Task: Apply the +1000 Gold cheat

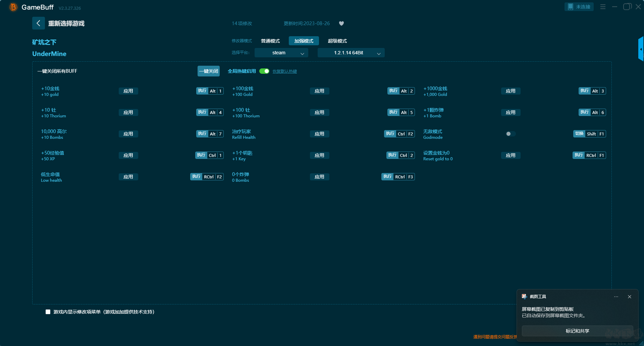Action: 511,91
